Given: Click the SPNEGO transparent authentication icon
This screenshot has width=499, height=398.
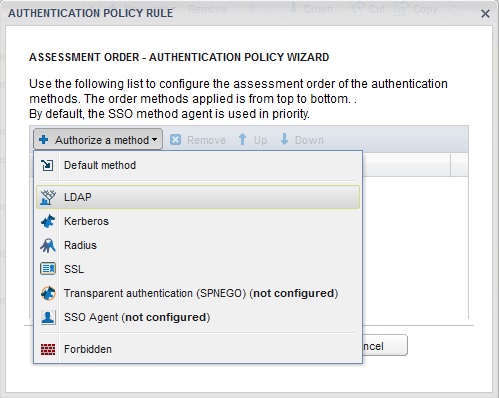Looking at the screenshot, I should (x=48, y=293).
